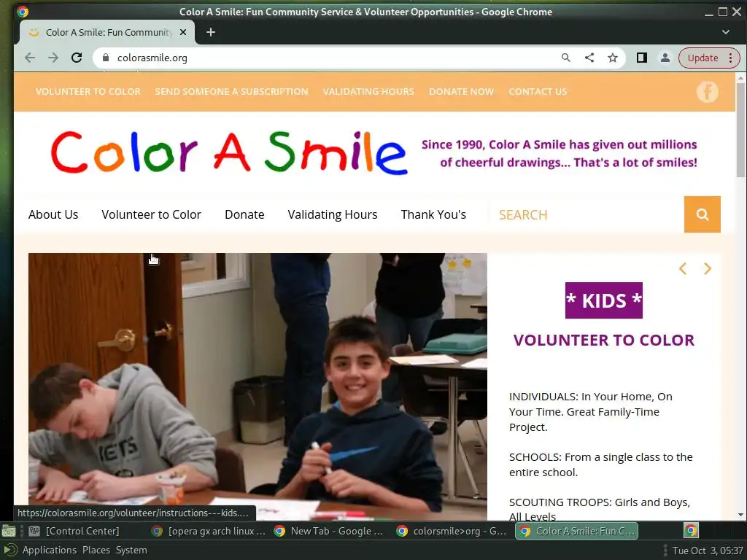Click the Color A Smile logo
747x560 pixels.
point(229,152)
